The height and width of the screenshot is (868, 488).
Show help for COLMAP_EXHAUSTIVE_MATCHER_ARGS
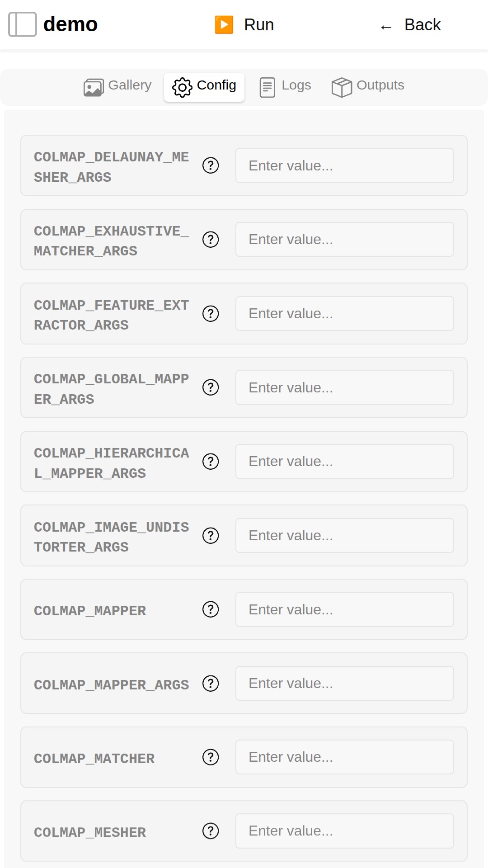click(x=211, y=240)
